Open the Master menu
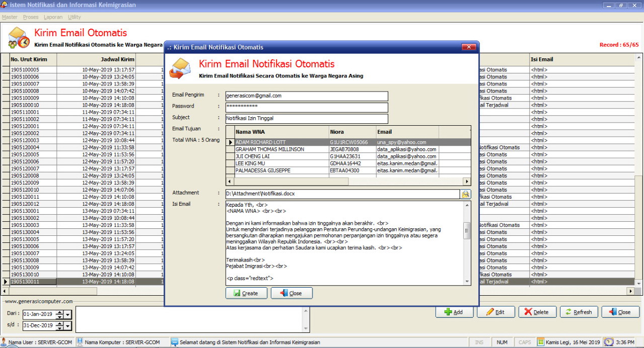The image size is (644, 348). click(10, 17)
